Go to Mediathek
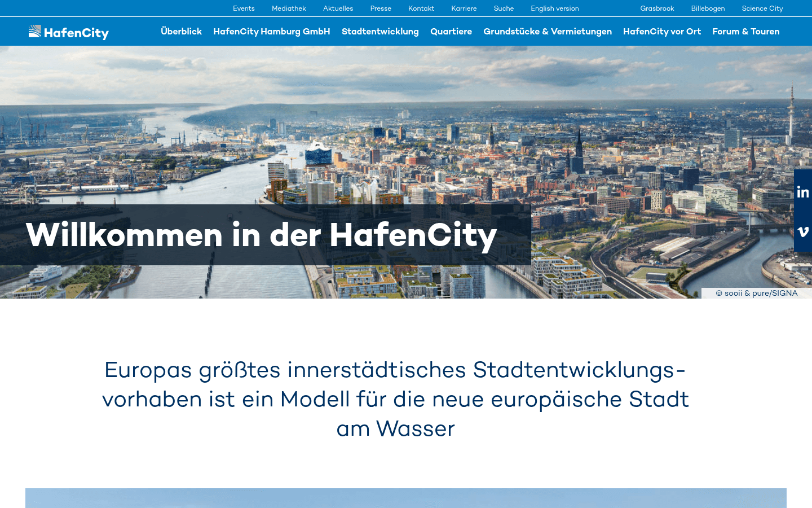This screenshot has height=508, width=812. click(x=289, y=8)
